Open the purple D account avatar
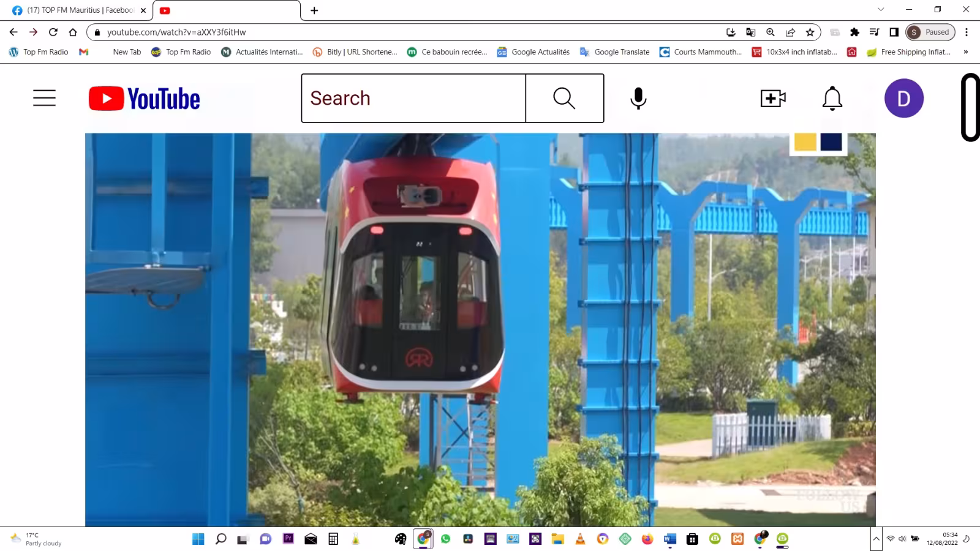Image resolution: width=980 pixels, height=551 pixels. [x=904, y=98]
